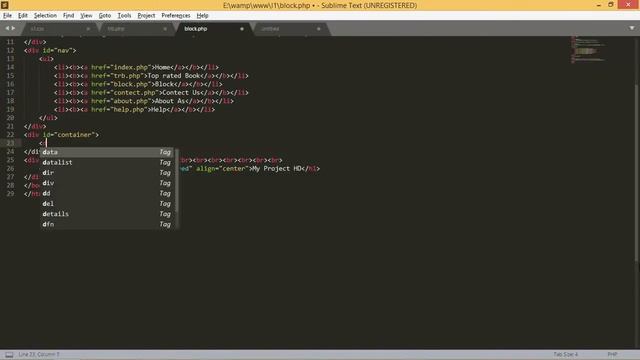Open the File menu
640x360 pixels.
[x=7, y=16]
